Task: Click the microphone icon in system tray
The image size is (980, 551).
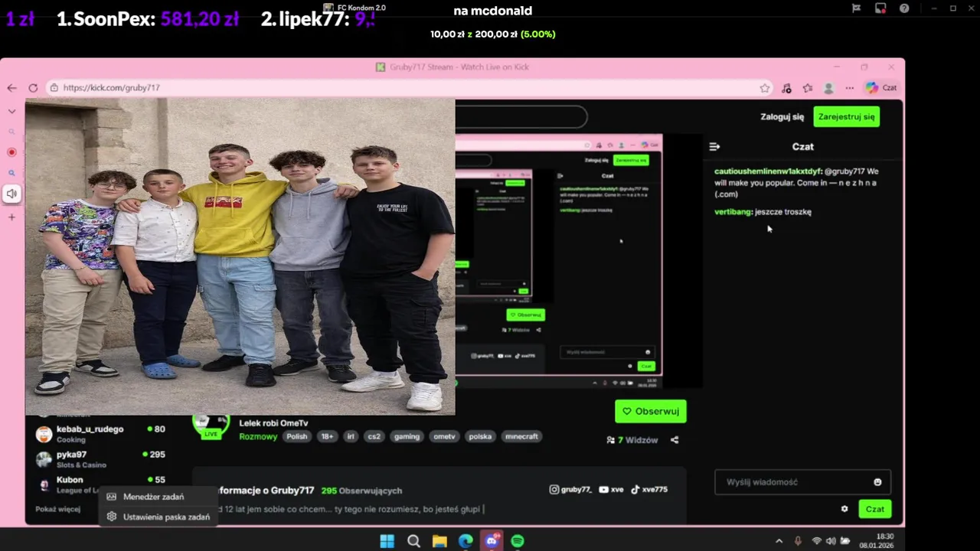Action: coord(799,541)
